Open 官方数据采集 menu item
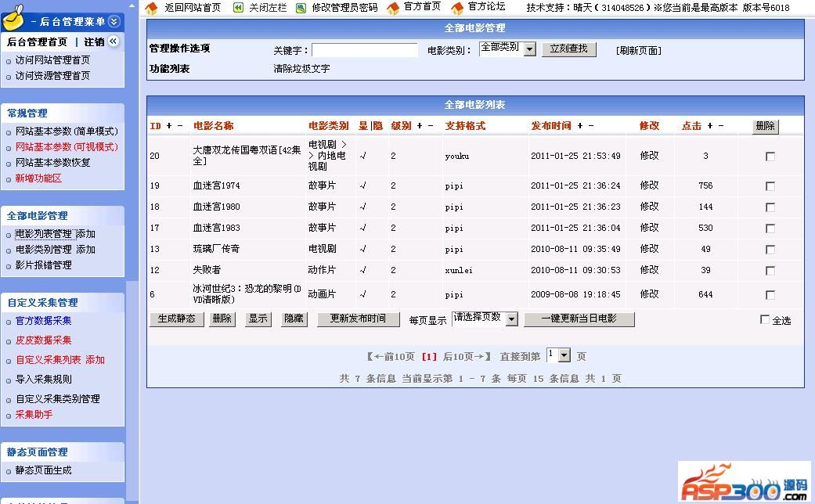This screenshot has width=815, height=504. 44,321
